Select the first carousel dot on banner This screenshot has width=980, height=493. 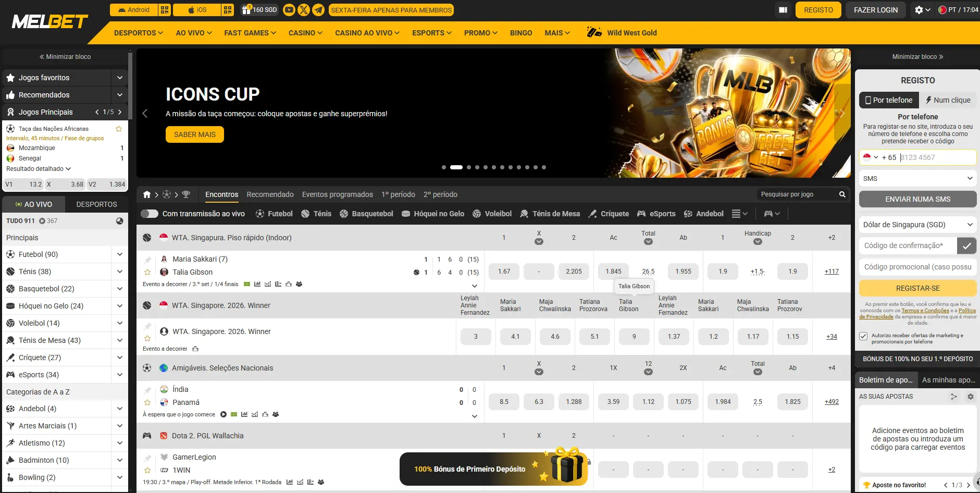(x=444, y=167)
